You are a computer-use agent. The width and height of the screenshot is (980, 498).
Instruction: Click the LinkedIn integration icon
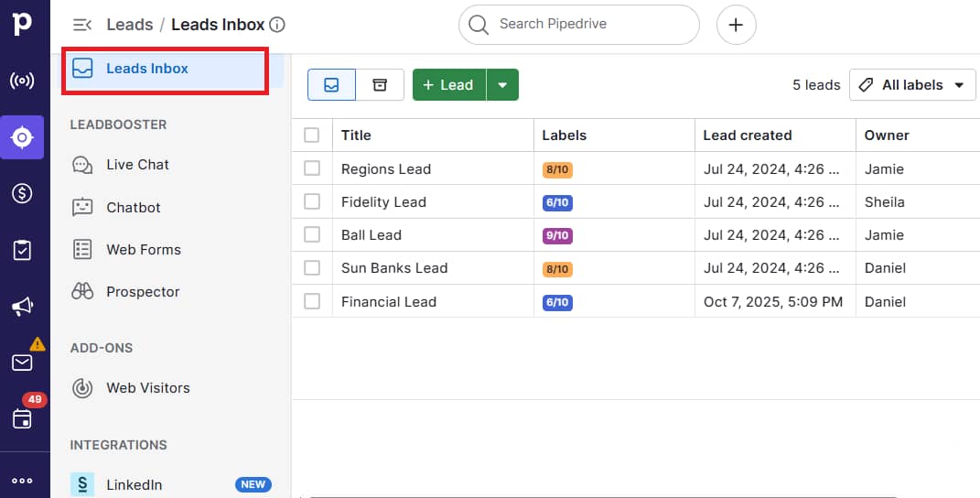(x=82, y=485)
